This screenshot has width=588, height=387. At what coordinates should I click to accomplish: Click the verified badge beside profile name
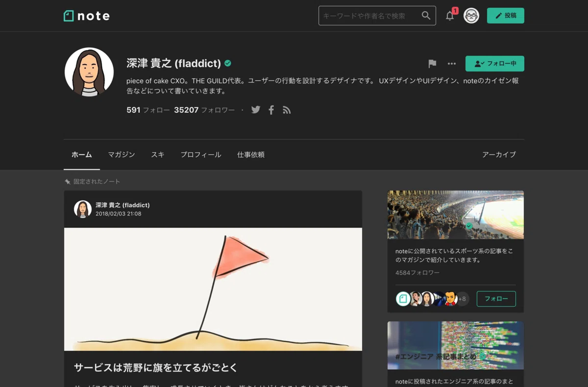pyautogui.click(x=228, y=63)
